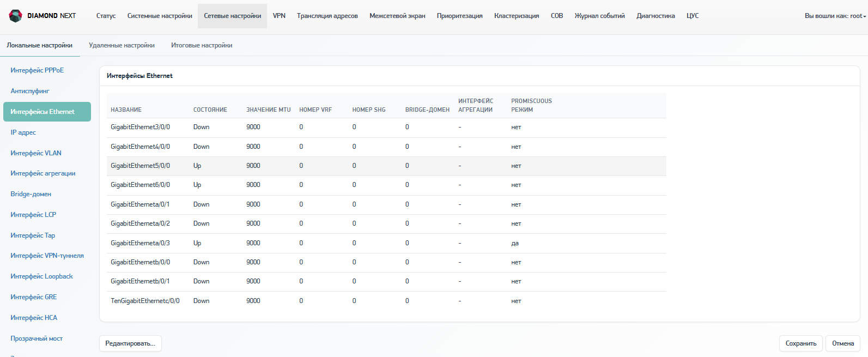Select the Сетевые настройки menu

[x=233, y=16]
